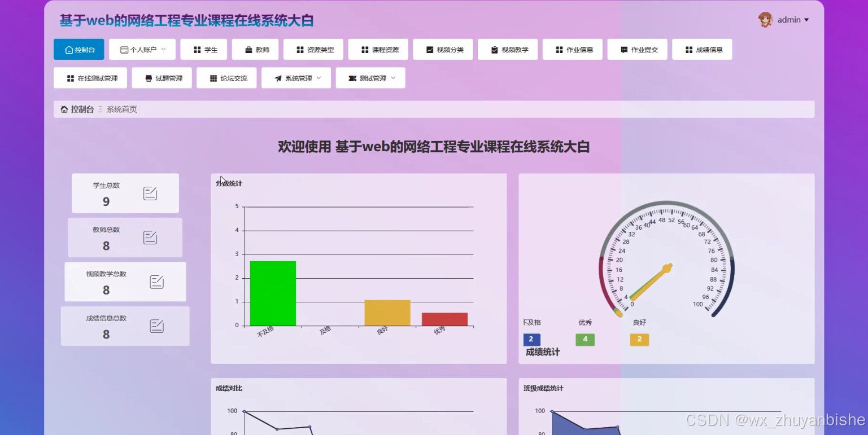Open the admin account dropdown
868x435 pixels.
point(808,20)
